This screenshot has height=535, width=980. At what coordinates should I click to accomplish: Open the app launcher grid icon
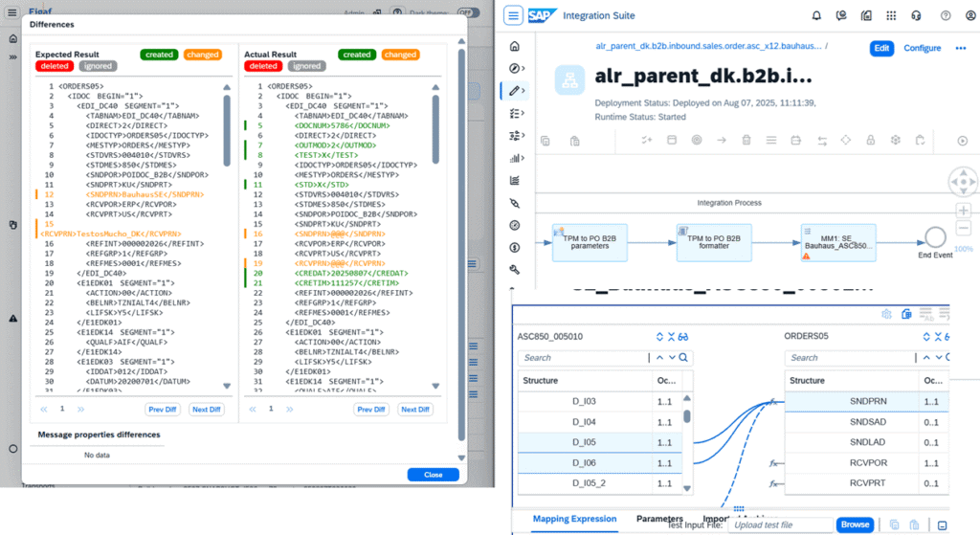[x=891, y=15]
